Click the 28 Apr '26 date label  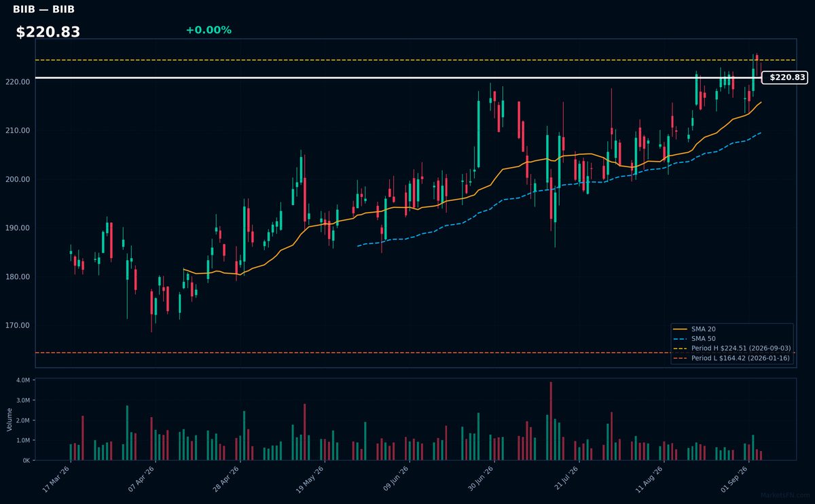click(x=226, y=478)
